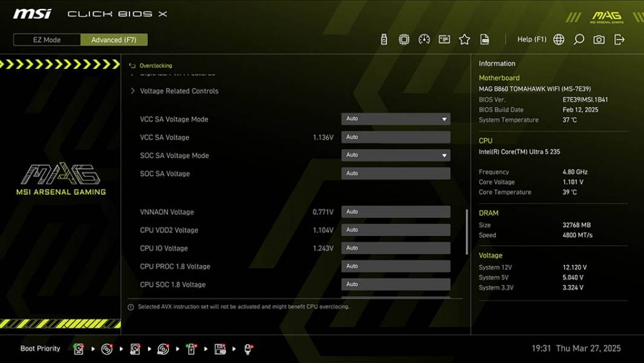Click the 4800 MT/s DRAM speed value
The height and width of the screenshot is (363, 644).
[x=577, y=235]
